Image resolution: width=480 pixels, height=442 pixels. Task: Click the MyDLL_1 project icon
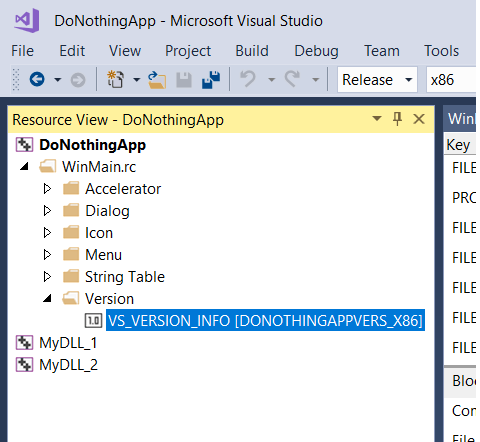tap(24, 343)
